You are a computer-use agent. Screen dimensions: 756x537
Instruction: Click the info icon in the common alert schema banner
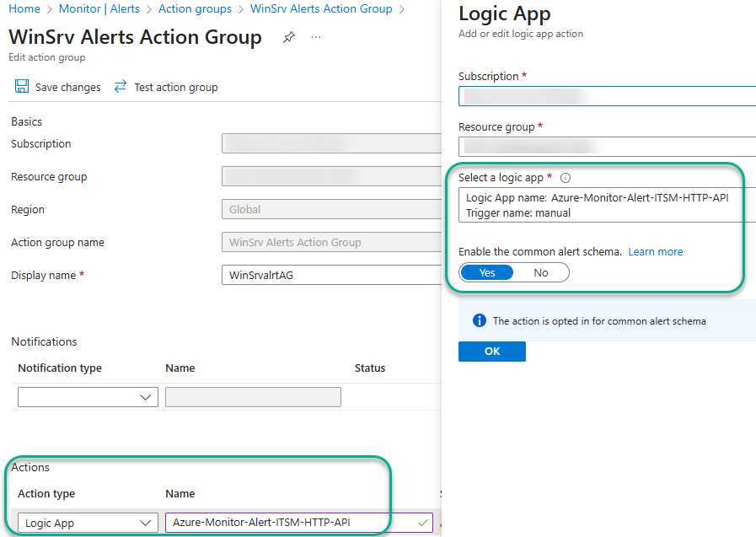coord(479,320)
